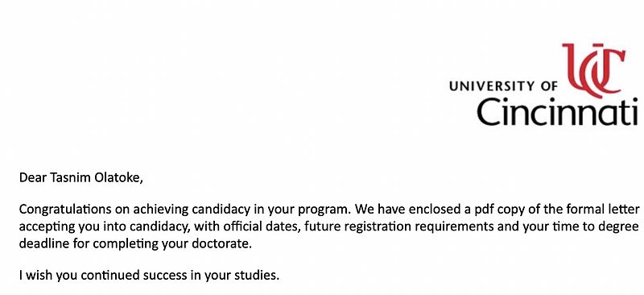Click the red UC monogram logo

point(594,69)
